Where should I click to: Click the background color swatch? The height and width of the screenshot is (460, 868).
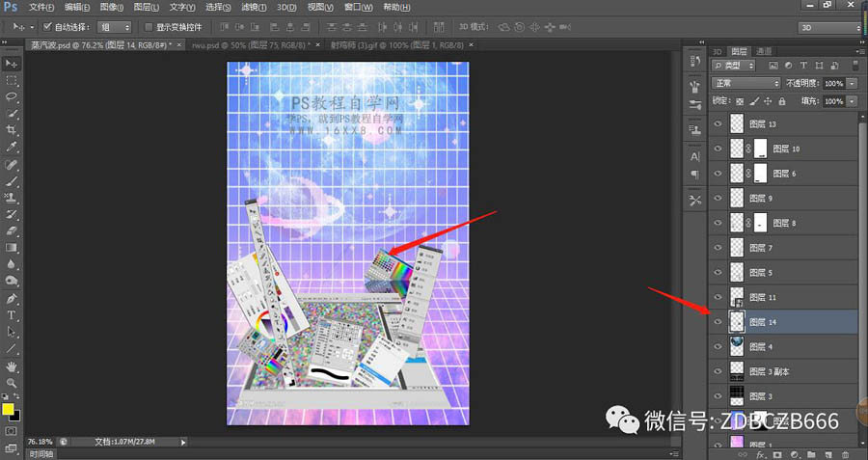click(16, 417)
